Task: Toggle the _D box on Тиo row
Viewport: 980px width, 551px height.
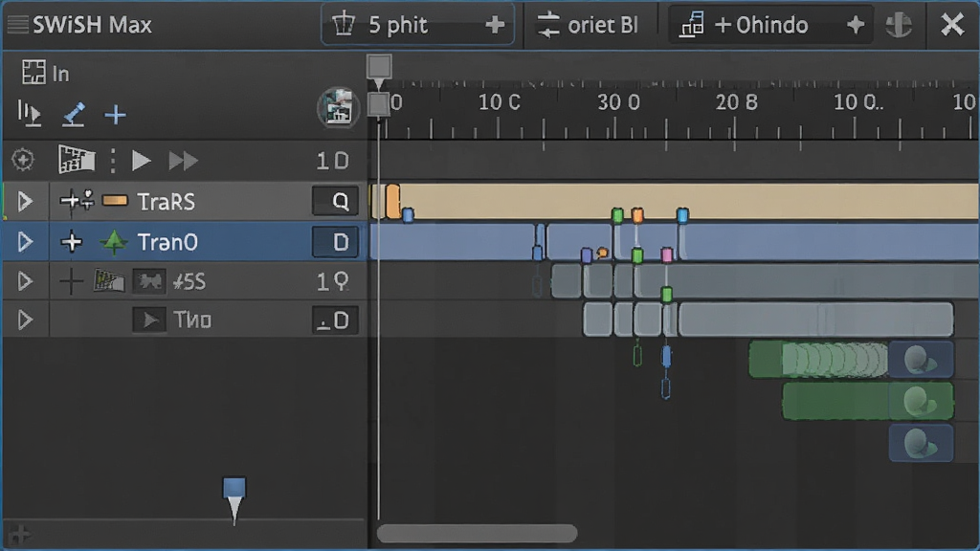Action: coord(336,320)
